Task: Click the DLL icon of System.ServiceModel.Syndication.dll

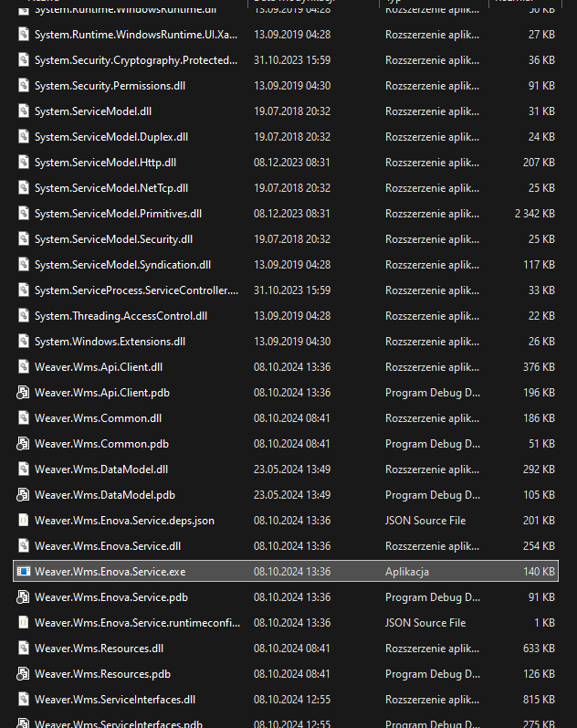Action: (23, 265)
